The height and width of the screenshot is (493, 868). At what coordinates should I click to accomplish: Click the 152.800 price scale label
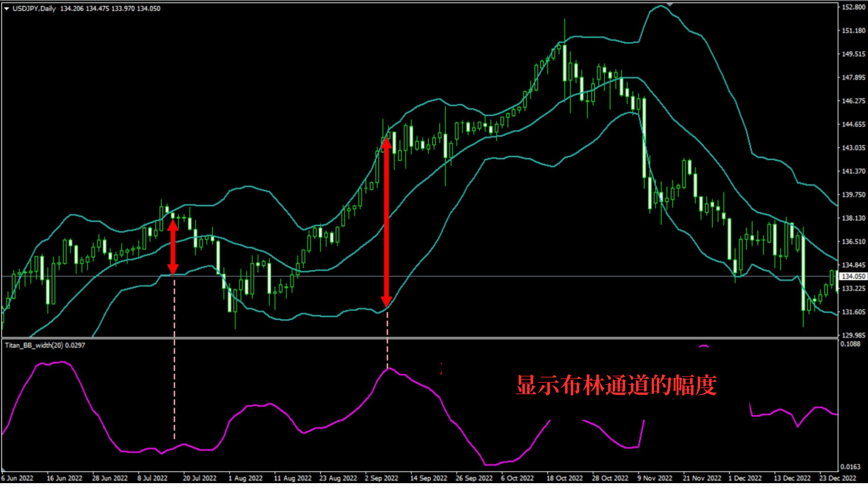click(x=853, y=7)
